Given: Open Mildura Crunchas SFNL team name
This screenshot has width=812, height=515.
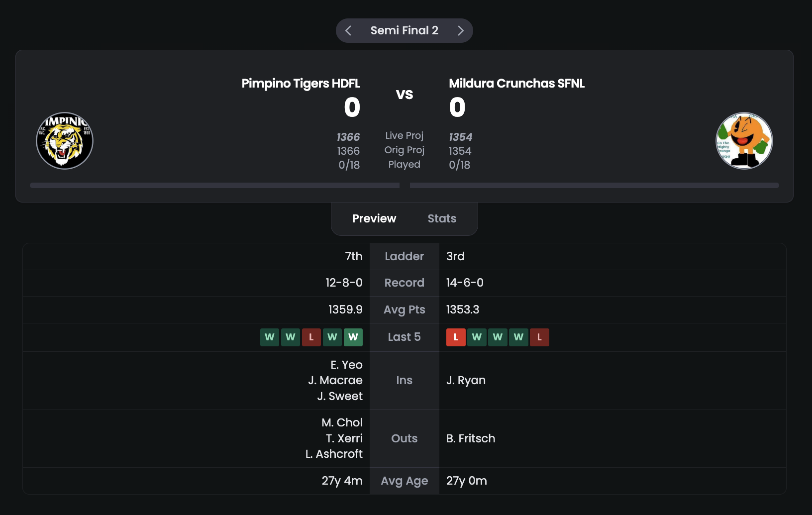Looking at the screenshot, I should point(517,83).
